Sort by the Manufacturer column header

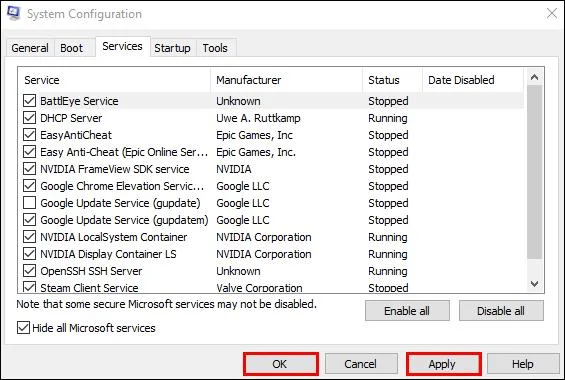[x=286, y=80]
